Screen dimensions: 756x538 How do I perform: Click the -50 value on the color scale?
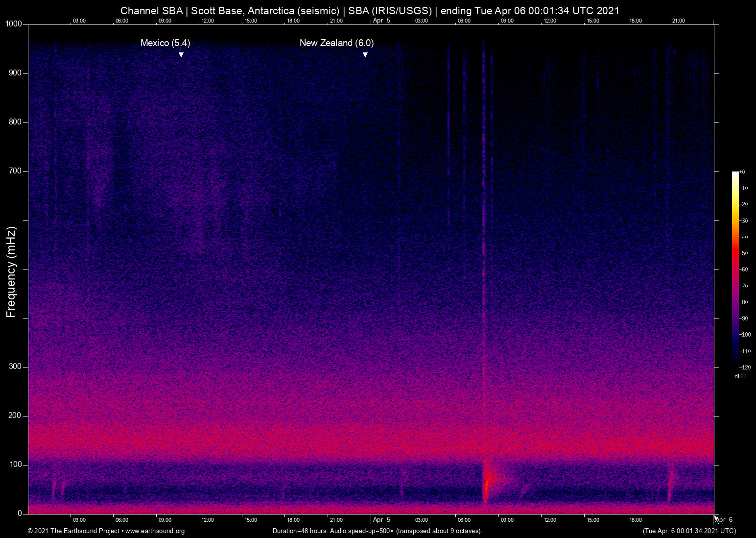pos(744,253)
